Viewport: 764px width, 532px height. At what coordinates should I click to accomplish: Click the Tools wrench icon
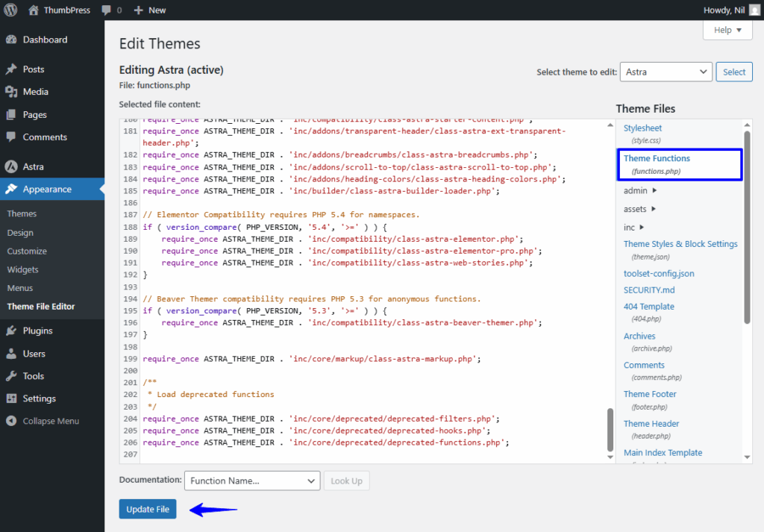(x=11, y=376)
